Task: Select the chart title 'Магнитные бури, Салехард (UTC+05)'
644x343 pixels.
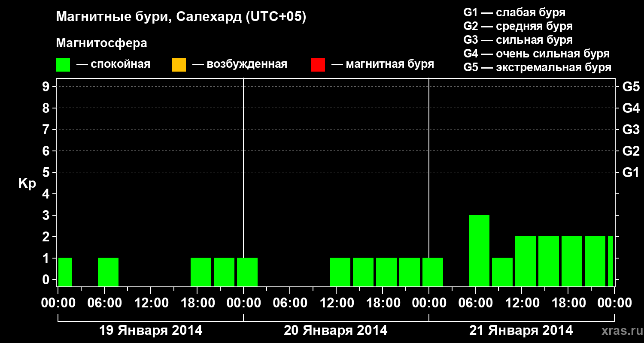Action: [x=181, y=17]
